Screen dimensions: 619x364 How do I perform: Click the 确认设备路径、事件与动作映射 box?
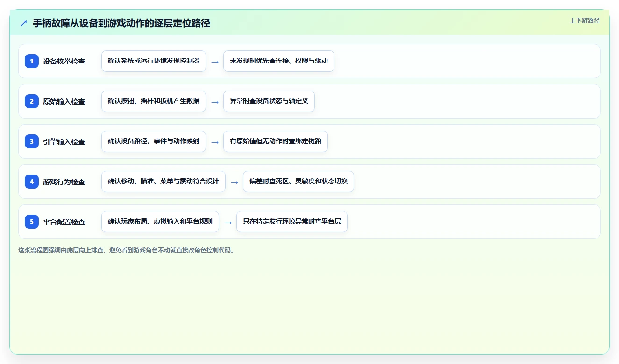(x=154, y=141)
